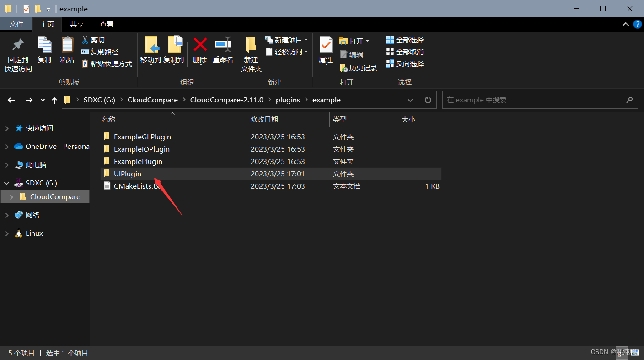Screen dimensions: 644x360
Task: Open the File (文件) tab
Action: coord(16,24)
